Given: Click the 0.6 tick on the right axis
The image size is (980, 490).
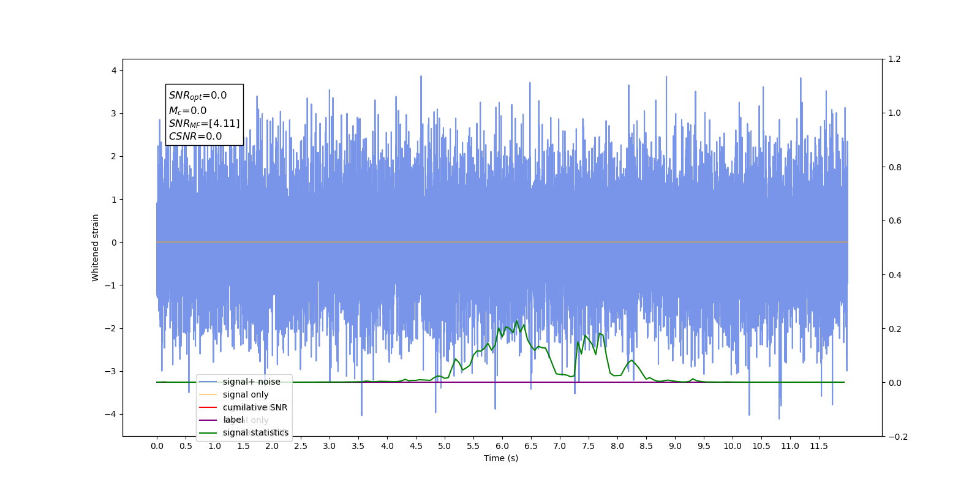Looking at the screenshot, I should tap(895, 221).
